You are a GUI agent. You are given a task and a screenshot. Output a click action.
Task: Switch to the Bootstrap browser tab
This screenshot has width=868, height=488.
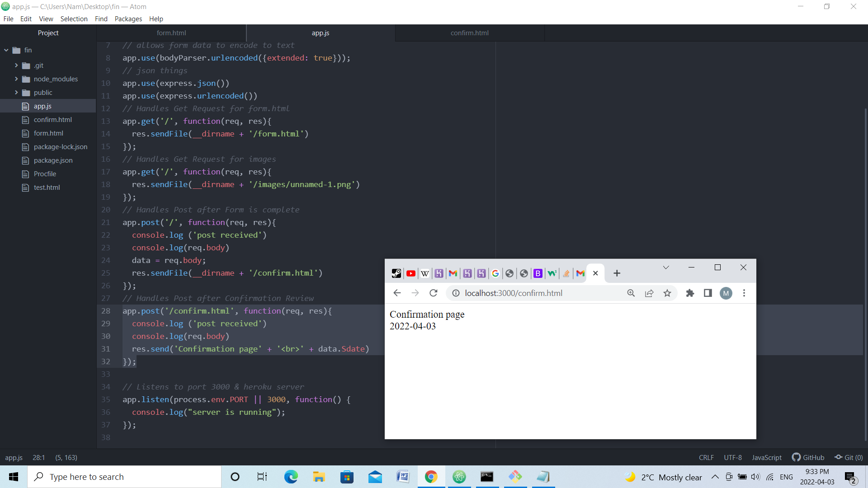[x=538, y=273]
